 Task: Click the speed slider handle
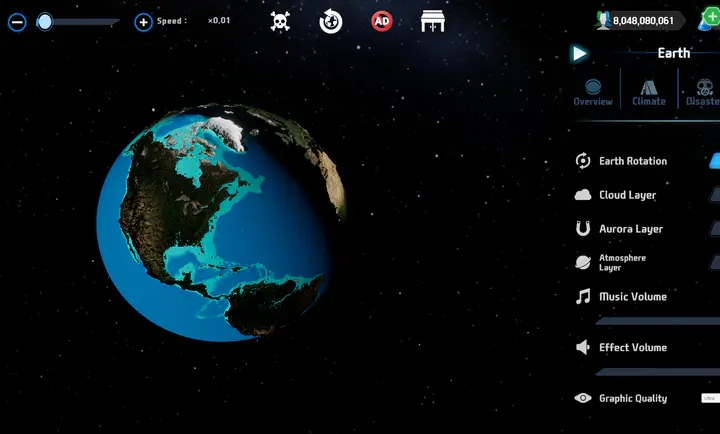click(45, 22)
